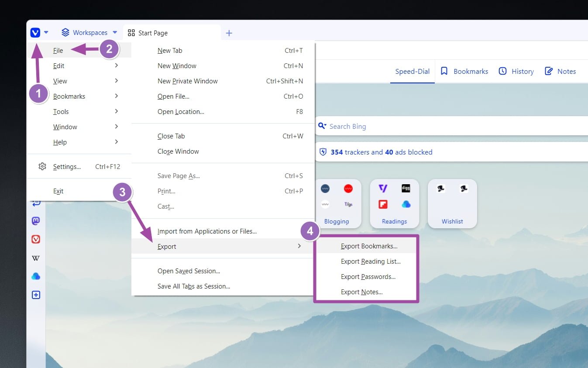Choose Open Saved Session...
This screenshot has width=588, height=368.
coord(223,271)
